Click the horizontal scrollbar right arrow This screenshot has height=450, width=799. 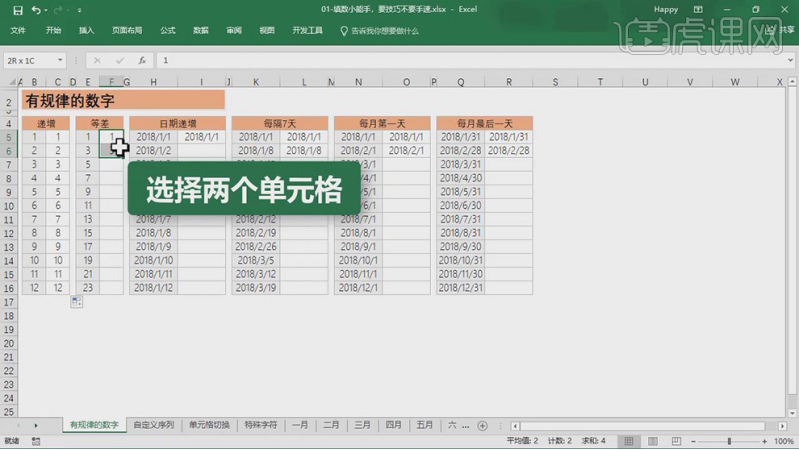pyautogui.click(x=782, y=426)
